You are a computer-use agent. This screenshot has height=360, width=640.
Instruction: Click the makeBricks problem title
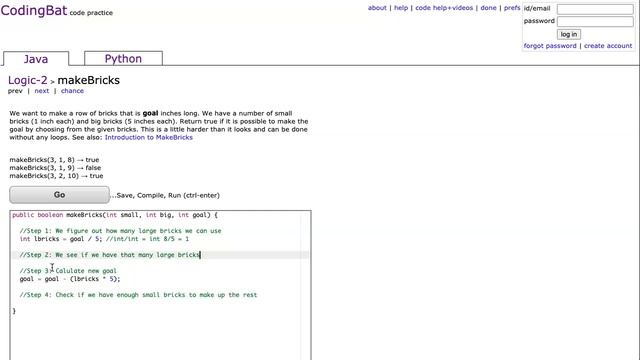click(x=89, y=80)
